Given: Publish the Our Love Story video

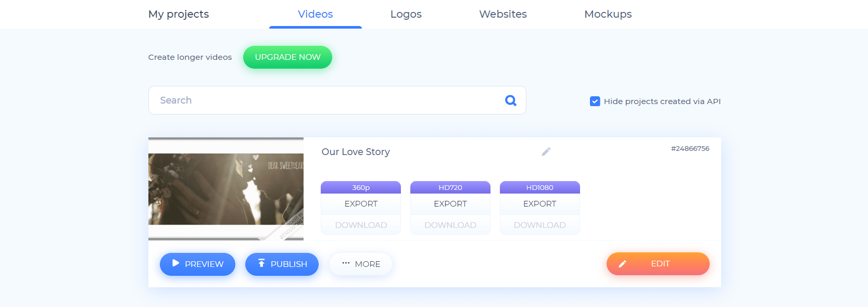Looking at the screenshot, I should coord(282,264).
